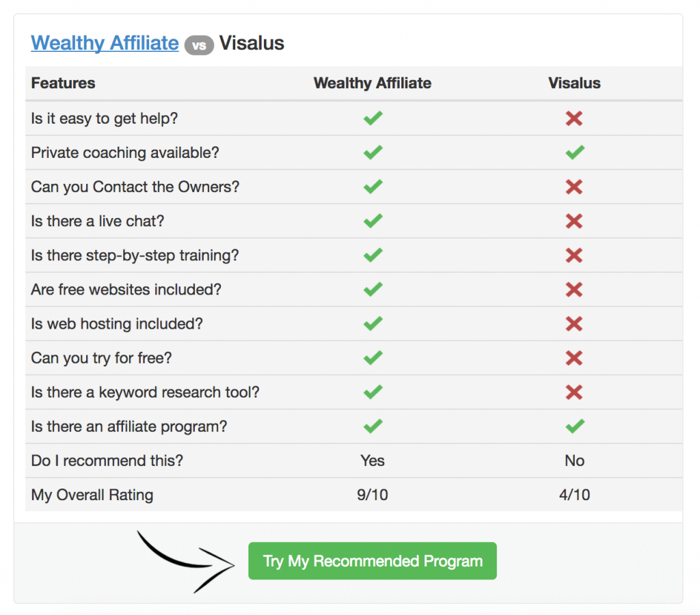Viewport: 700px width, 615px height.
Task: Select the checkmark for 'Is web hosting included?'
Action: tap(373, 323)
